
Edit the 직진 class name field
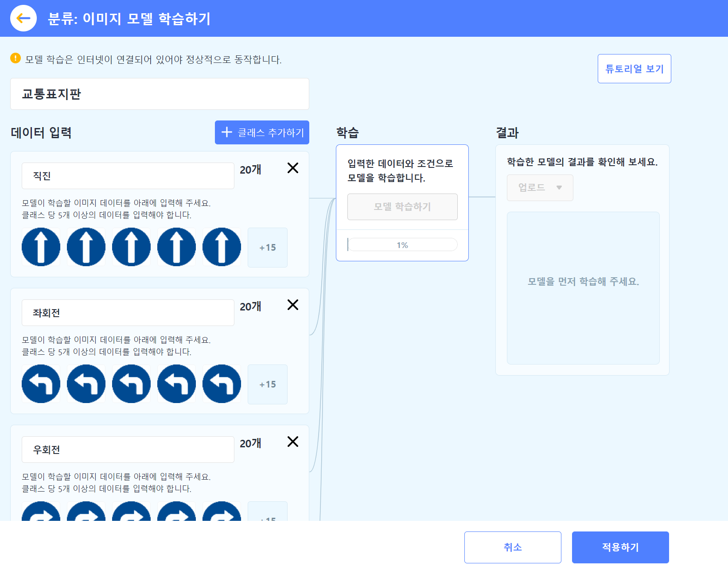128,176
